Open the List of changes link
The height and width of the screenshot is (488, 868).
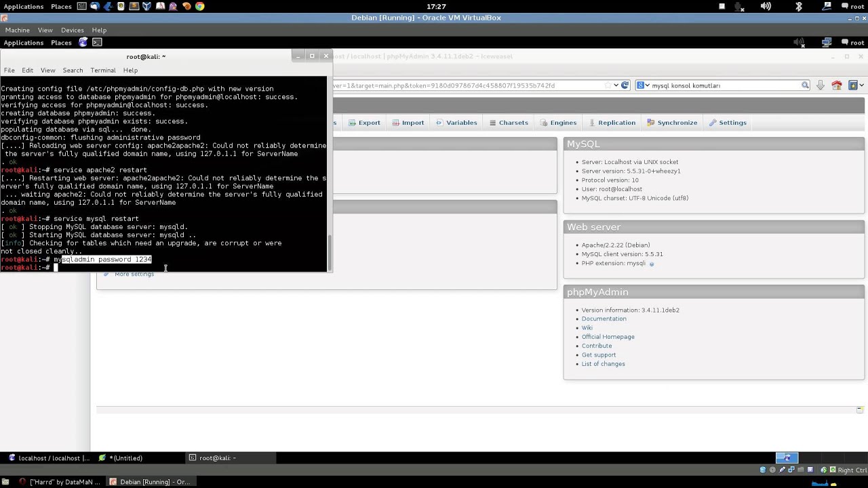pos(603,364)
